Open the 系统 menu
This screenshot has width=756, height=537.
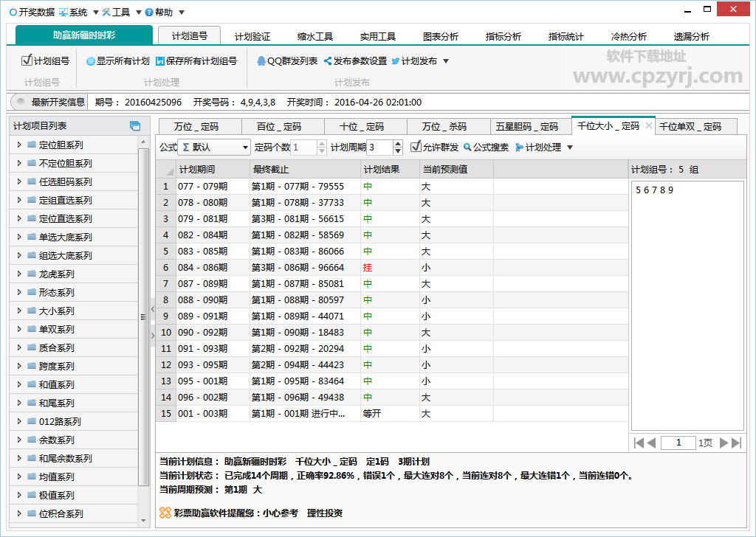point(73,12)
